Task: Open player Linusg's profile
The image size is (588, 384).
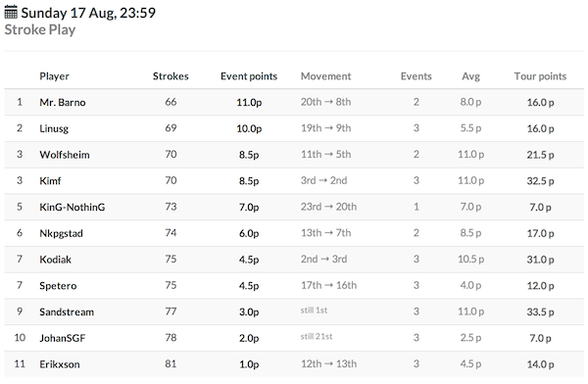Action: tap(54, 128)
